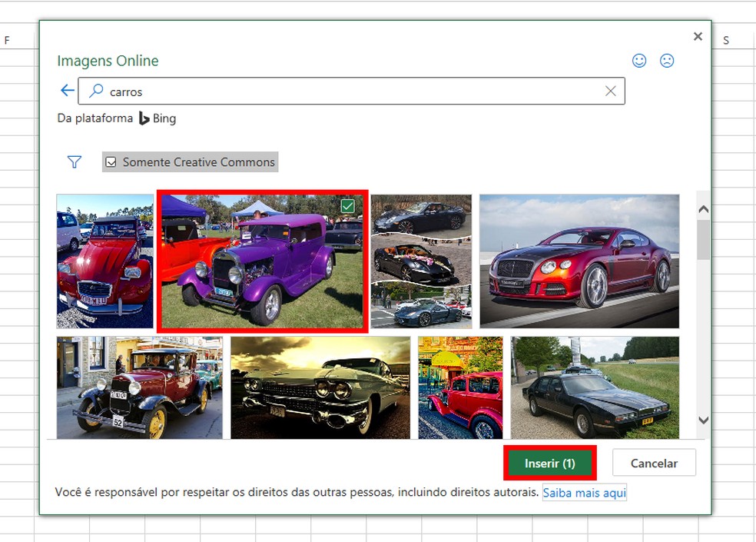Screen dimensions: 756x542
Task: Click the Bing logo
Action: pyautogui.click(x=146, y=118)
